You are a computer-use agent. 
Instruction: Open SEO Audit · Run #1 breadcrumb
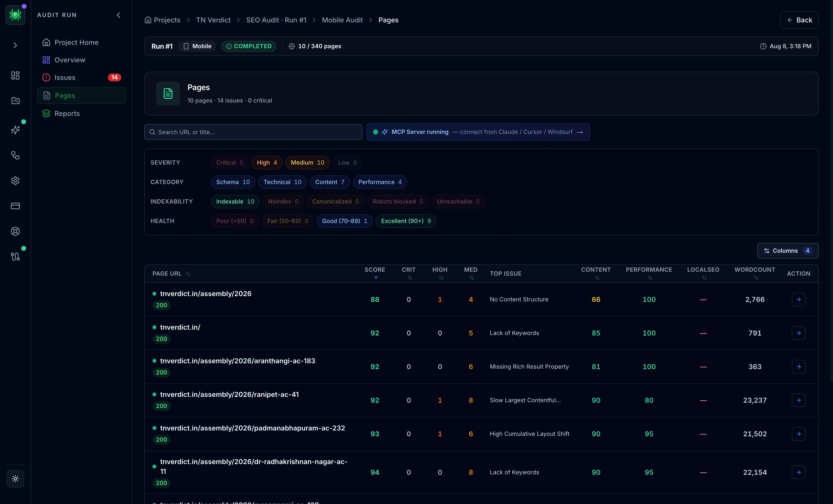tap(276, 20)
